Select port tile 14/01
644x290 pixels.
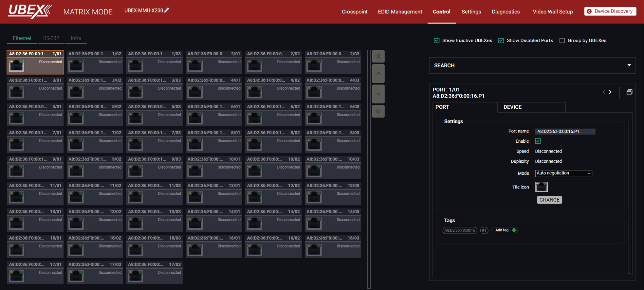(x=214, y=220)
